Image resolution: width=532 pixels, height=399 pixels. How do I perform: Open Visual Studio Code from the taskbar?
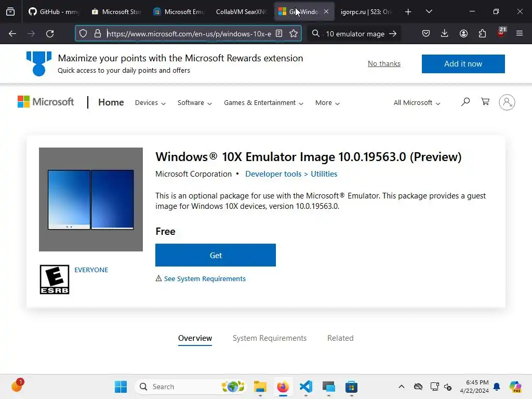[306, 387]
